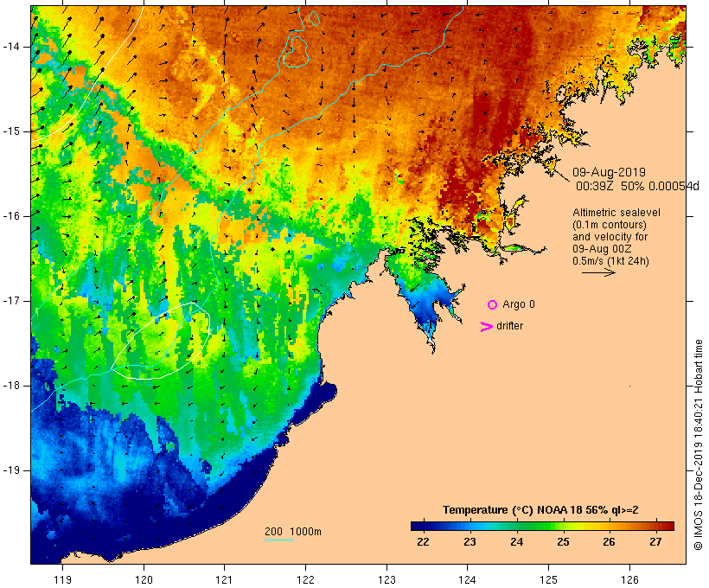Click the latitude axis label '-18'
This screenshot has width=709, height=588.
pos(11,386)
